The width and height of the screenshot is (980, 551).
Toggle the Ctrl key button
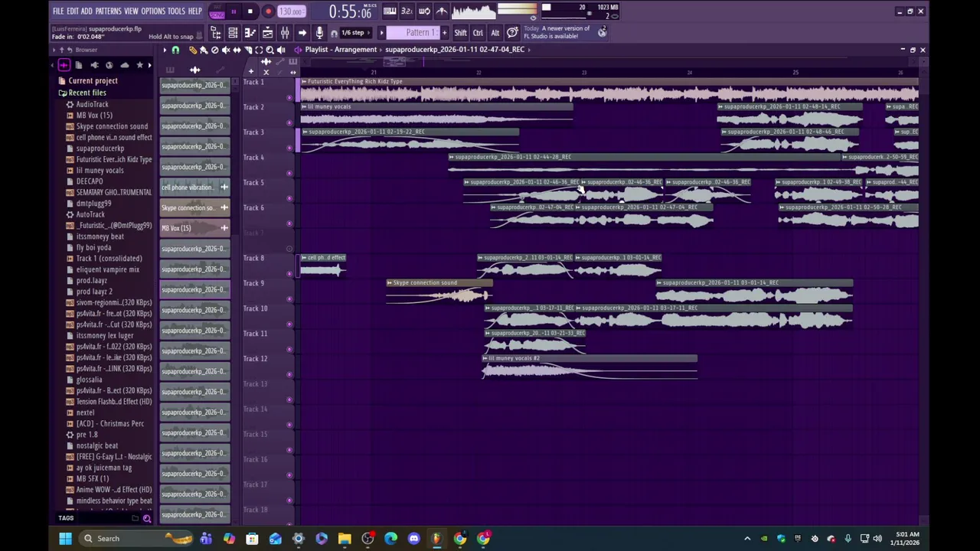tap(478, 33)
